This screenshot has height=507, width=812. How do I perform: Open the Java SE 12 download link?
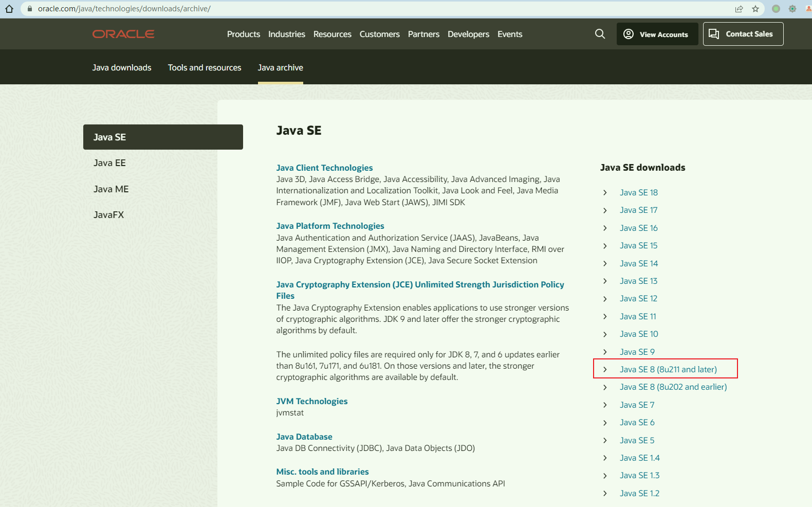click(x=639, y=298)
